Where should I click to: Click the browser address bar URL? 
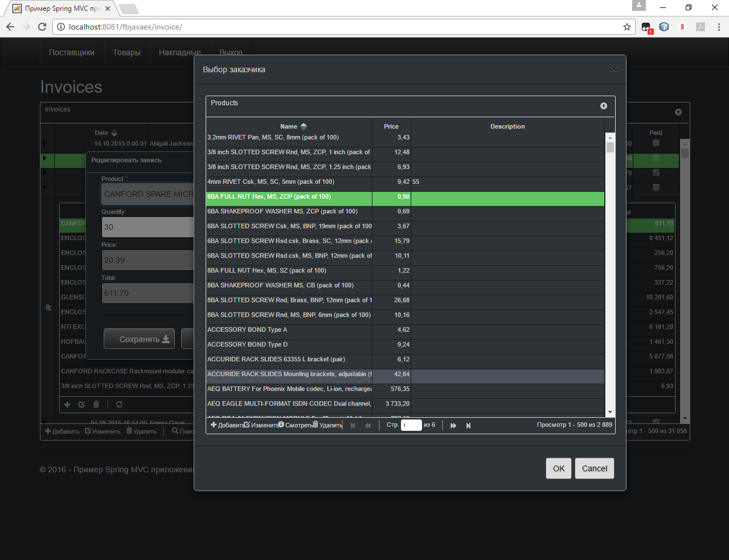[x=125, y=27]
